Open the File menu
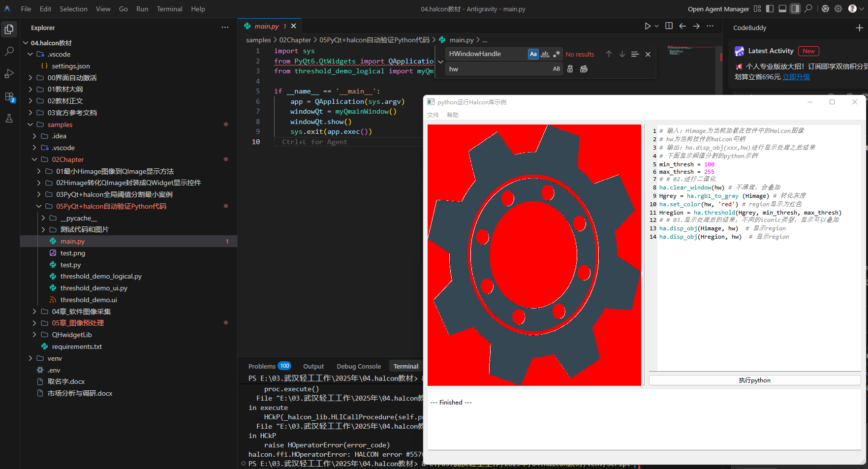The width and height of the screenshot is (868, 469). click(x=26, y=9)
